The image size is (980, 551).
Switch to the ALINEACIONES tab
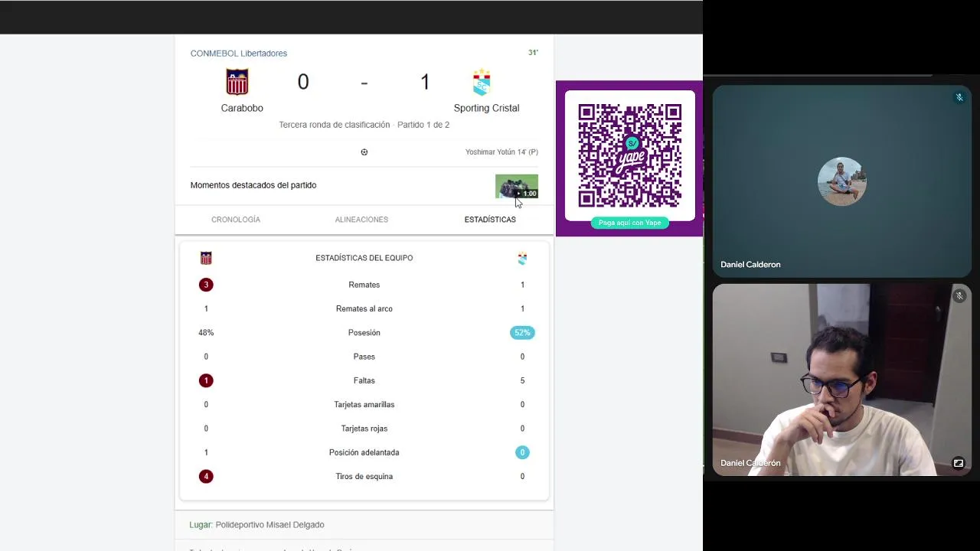click(x=361, y=220)
